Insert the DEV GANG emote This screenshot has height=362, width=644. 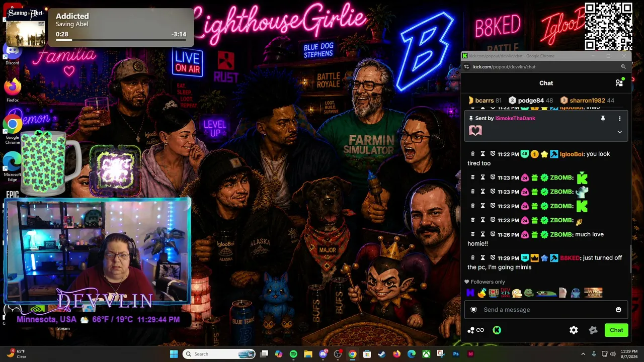505,292
